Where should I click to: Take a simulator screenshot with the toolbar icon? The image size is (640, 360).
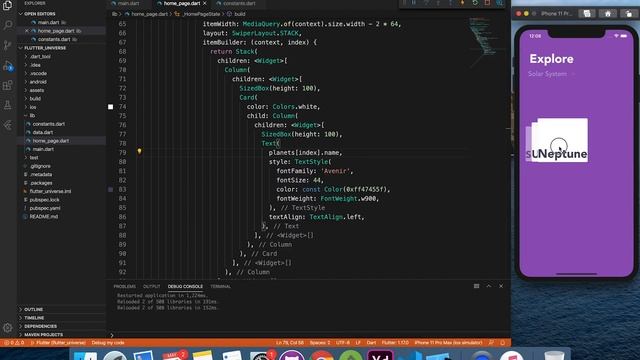(587, 13)
